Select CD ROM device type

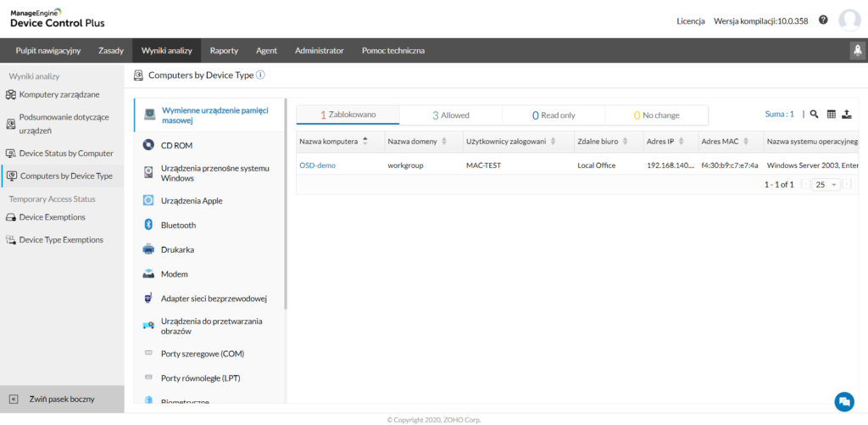click(x=176, y=145)
